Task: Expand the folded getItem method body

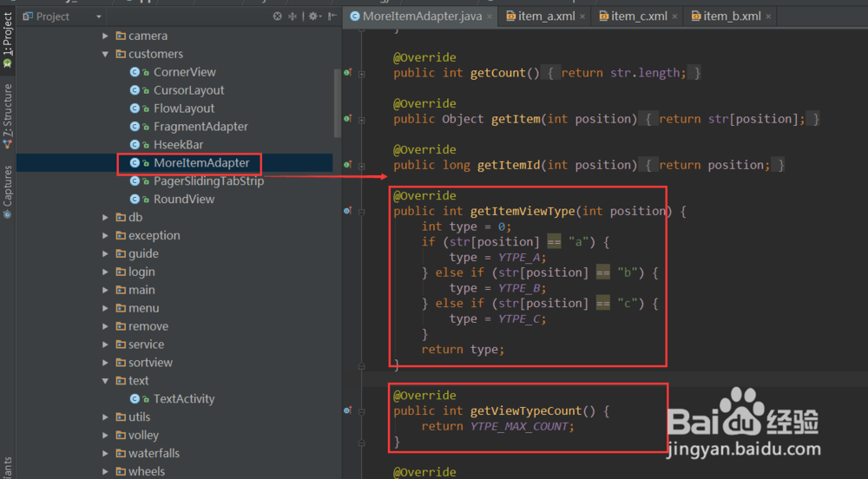Action: coord(361,120)
